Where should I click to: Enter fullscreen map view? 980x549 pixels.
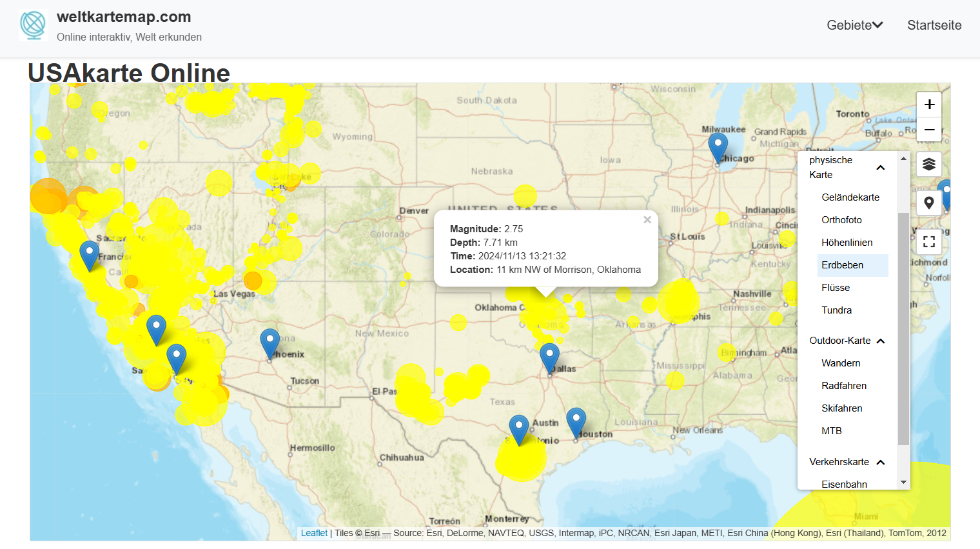coord(929,242)
